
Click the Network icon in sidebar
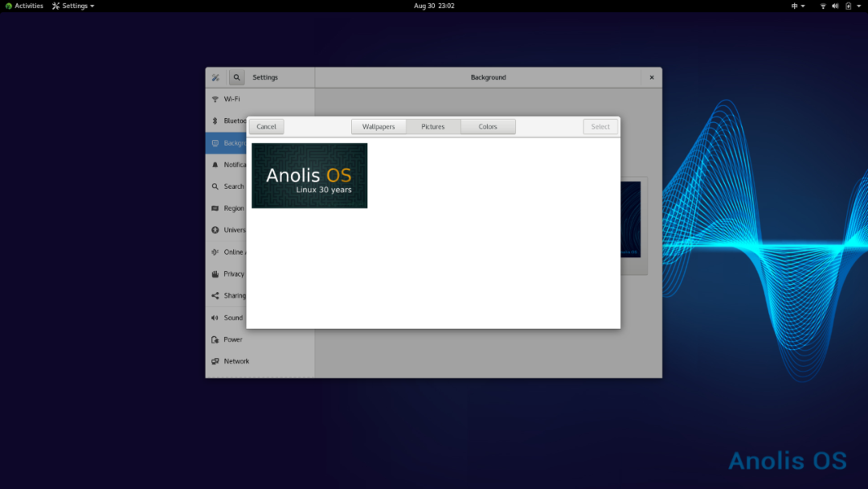(x=215, y=361)
